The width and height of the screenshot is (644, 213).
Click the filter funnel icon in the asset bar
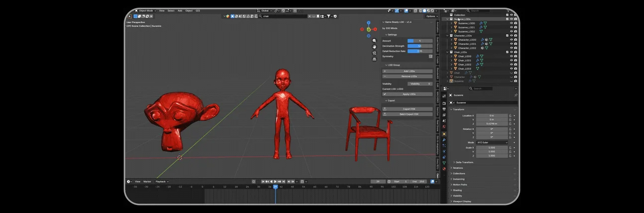coord(328,16)
